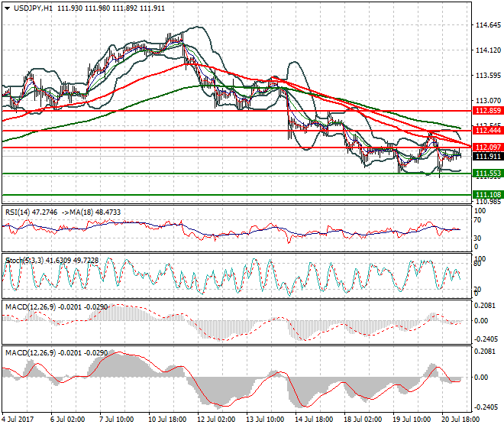This screenshot has height=428, width=504.
Task: Click the 113.070 price scale value
Action: tap(488, 101)
